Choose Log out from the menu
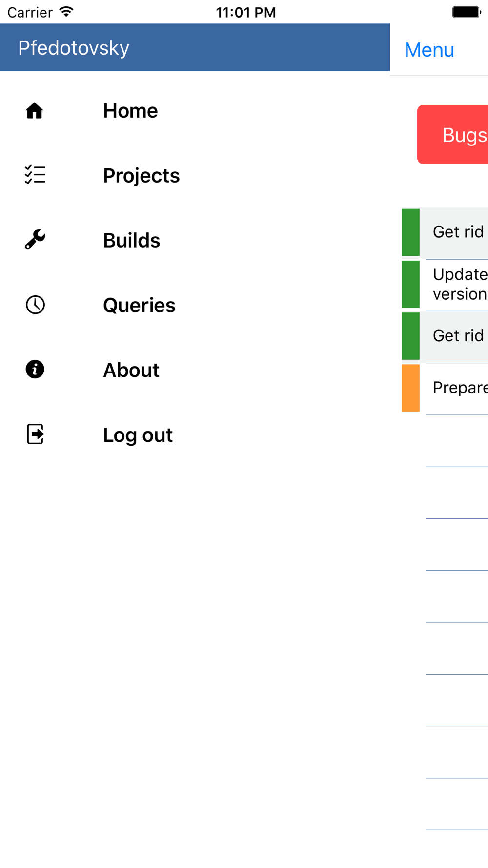Viewport: 488px width, 868px height. click(x=138, y=435)
